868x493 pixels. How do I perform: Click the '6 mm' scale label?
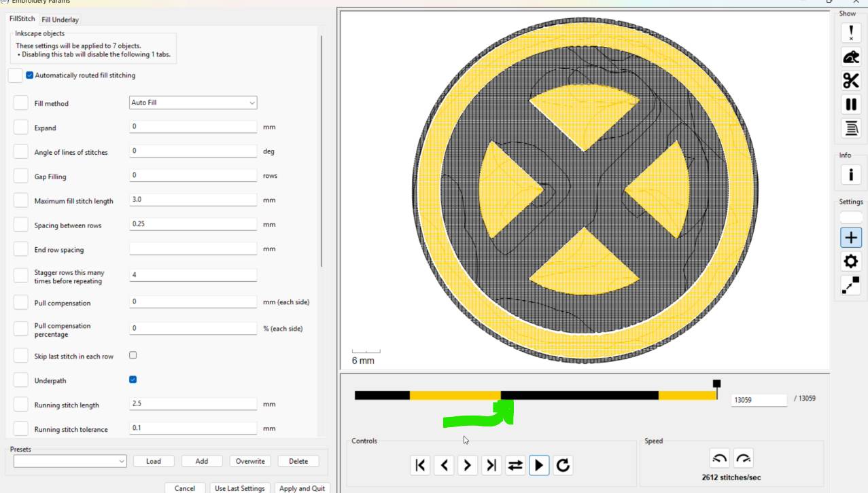click(x=363, y=361)
